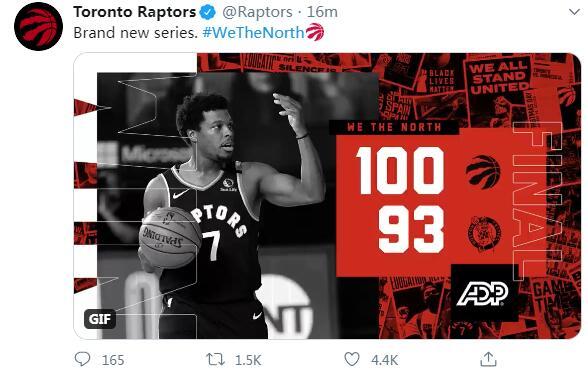Click the tweet text 'Brand new series.'
Image resolution: width=588 pixels, height=378 pixels.
(x=135, y=33)
